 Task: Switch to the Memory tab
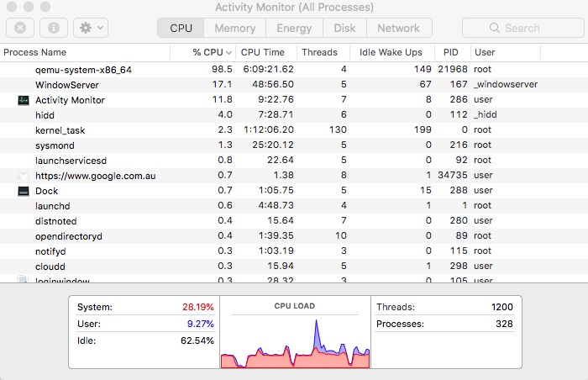235,28
